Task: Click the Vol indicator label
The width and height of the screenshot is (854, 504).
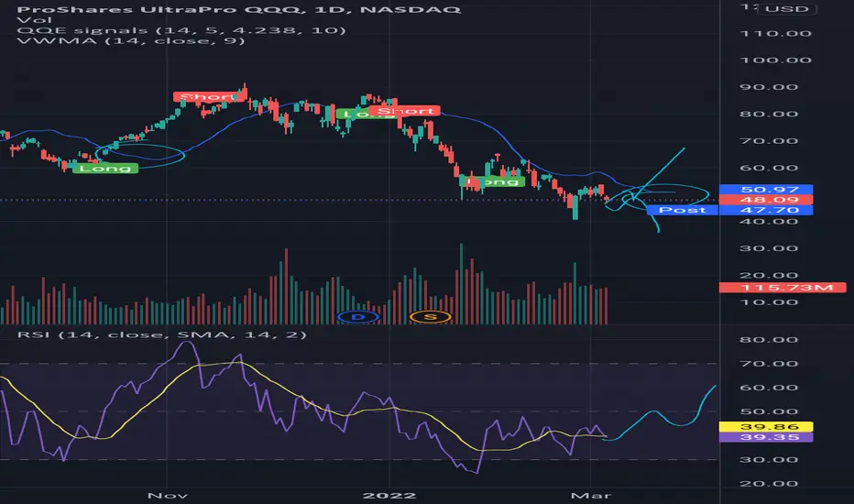Action: pos(34,20)
